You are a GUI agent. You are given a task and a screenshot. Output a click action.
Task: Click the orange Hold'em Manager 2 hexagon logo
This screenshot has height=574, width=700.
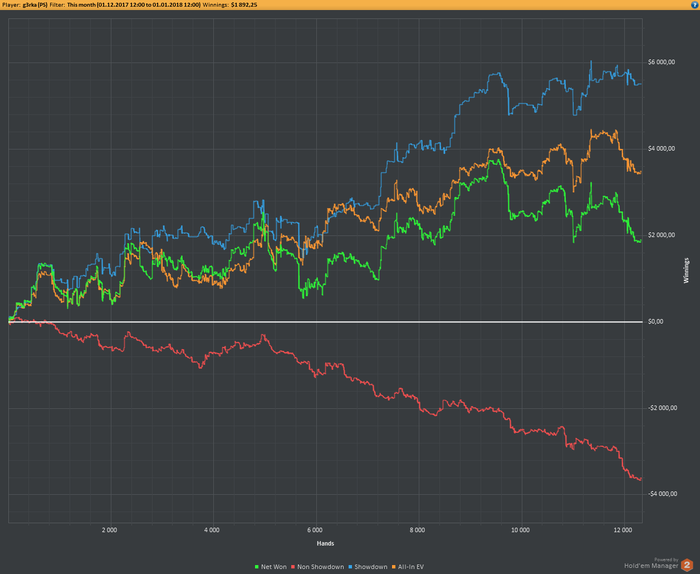687,565
